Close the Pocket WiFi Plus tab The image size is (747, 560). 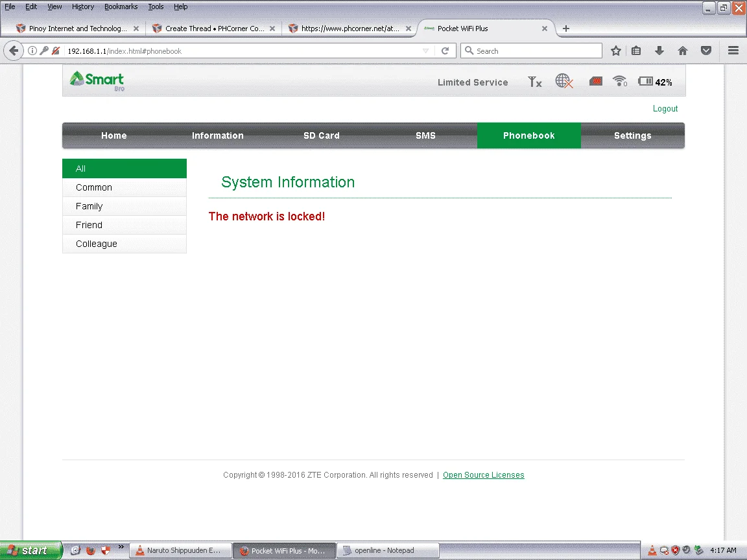coord(545,29)
